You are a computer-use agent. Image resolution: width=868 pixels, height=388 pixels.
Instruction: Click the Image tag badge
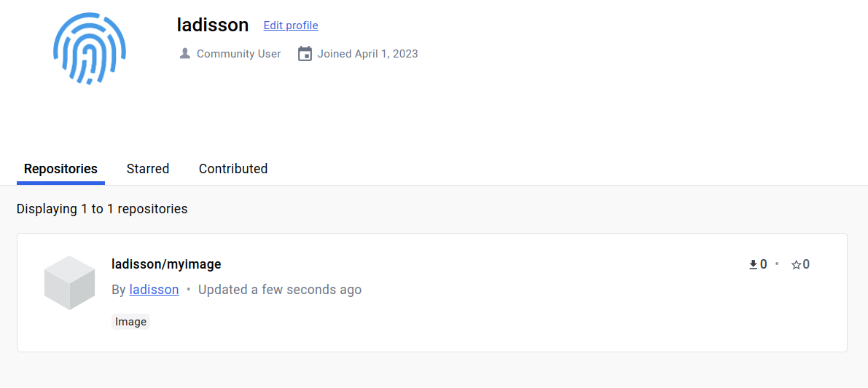coord(131,322)
